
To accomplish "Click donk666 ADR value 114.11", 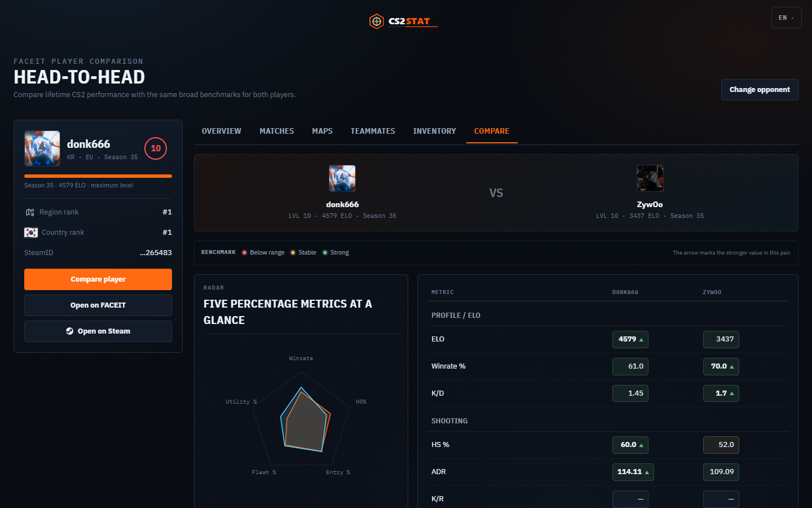I will tap(633, 472).
